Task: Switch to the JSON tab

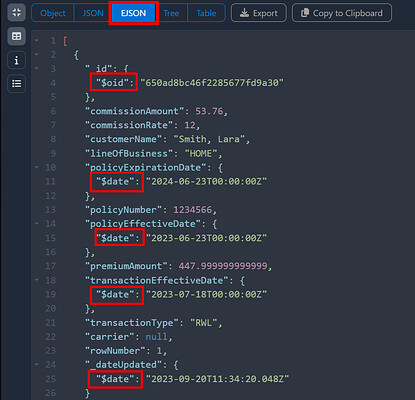Action: [93, 13]
